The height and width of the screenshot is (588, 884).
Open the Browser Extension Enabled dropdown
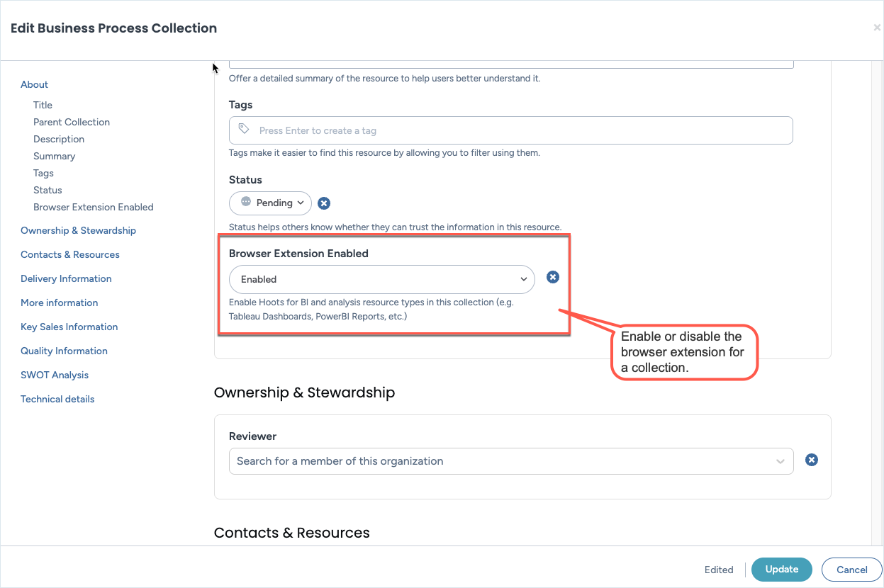[381, 279]
